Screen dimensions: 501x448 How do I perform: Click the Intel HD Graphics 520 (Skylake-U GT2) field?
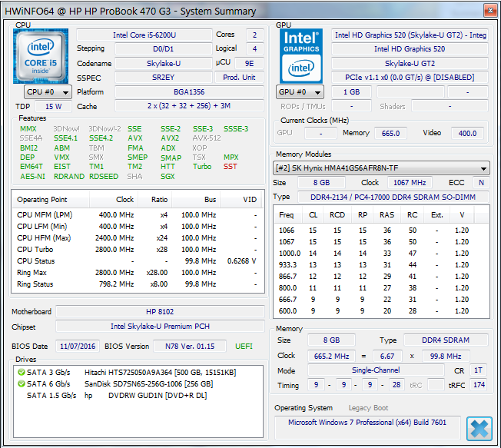pos(410,35)
